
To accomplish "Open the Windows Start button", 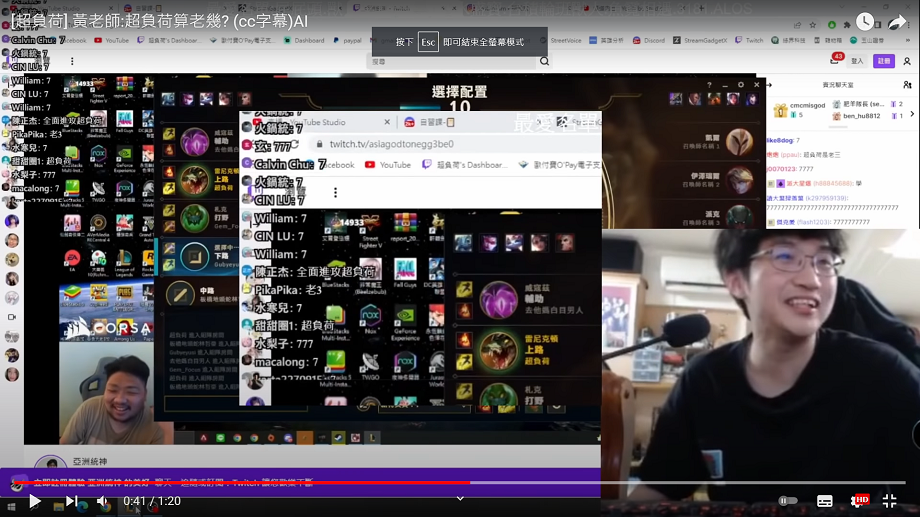I will pos(11,506).
